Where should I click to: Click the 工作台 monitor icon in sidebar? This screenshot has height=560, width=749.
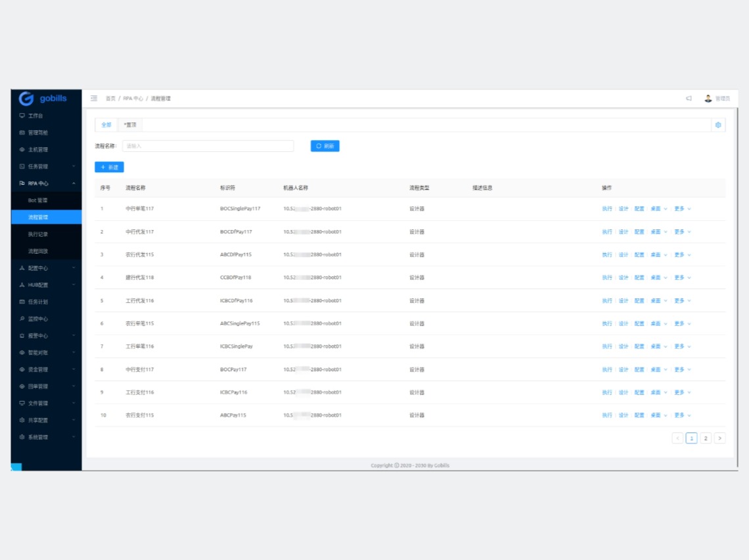point(22,116)
